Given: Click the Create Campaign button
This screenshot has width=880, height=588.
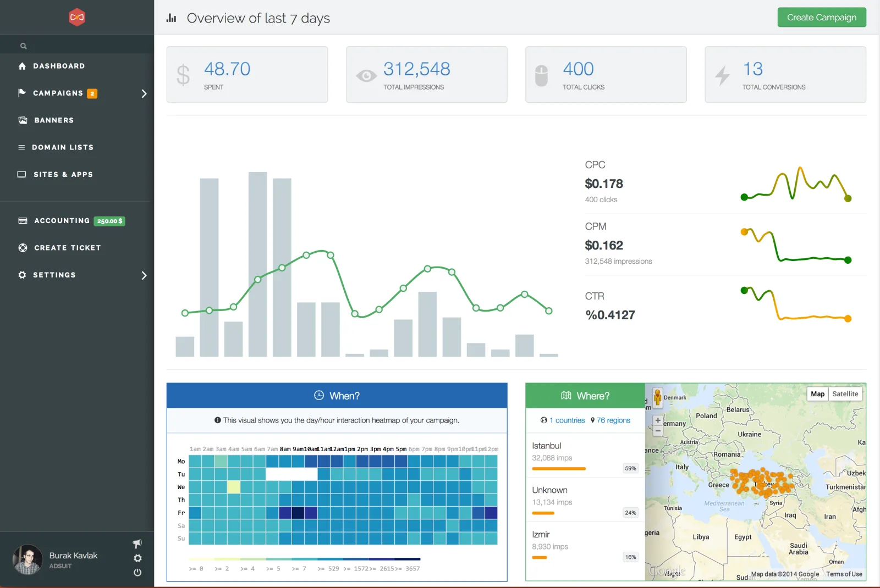Looking at the screenshot, I should coord(822,18).
